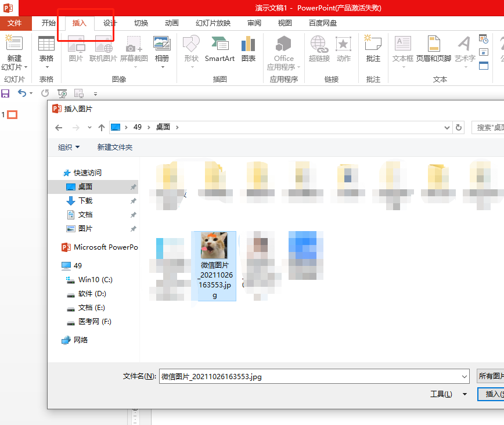Select computer 49 in navigation pane

[x=71, y=266]
